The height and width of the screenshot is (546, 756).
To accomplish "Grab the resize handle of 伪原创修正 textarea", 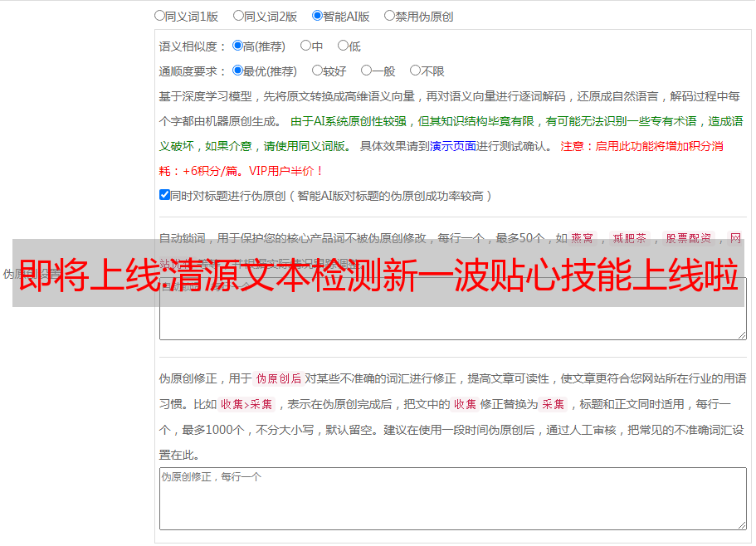I will 741,524.
